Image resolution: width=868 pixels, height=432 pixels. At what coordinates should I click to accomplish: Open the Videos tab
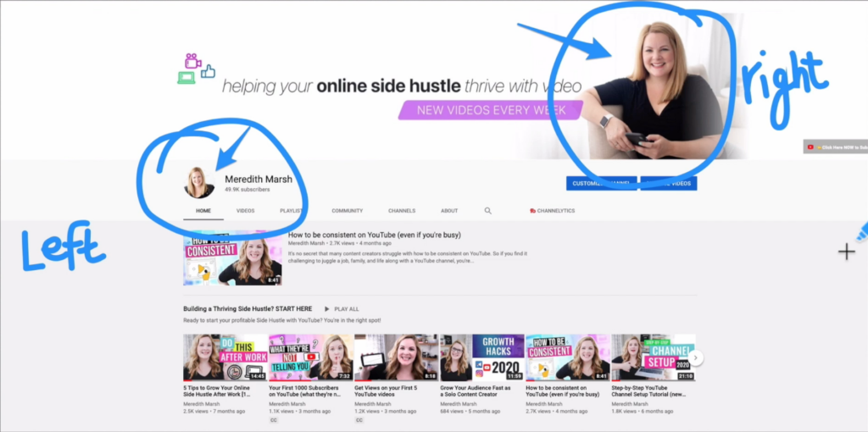point(245,211)
